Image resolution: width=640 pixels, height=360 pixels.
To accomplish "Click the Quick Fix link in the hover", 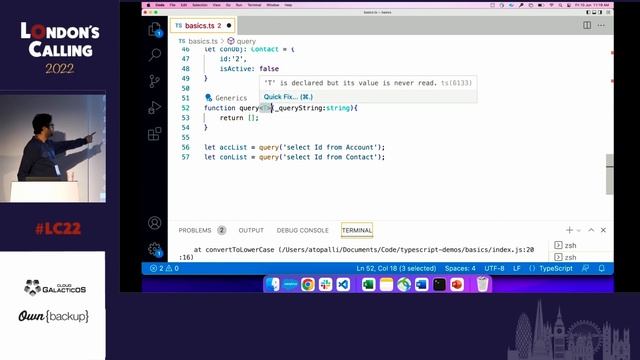I will 288,97.
